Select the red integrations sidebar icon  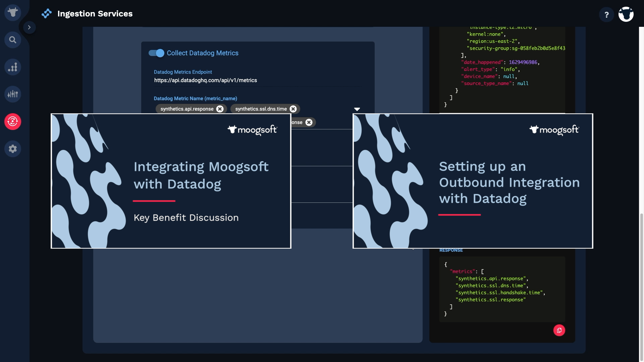(13, 121)
